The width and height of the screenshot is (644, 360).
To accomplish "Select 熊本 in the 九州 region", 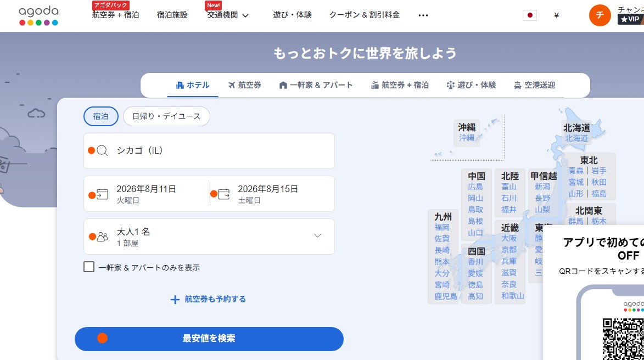I will coord(442,261).
